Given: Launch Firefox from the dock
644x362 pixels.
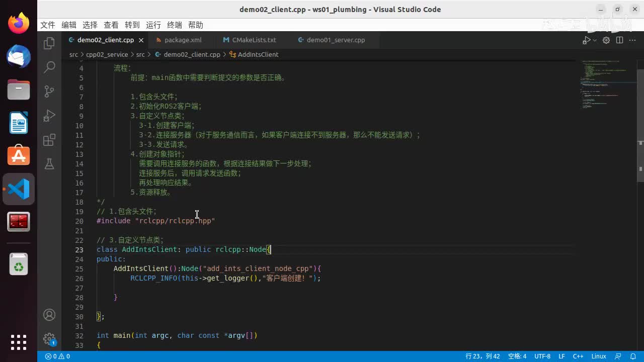Looking at the screenshot, I should coord(19,24).
